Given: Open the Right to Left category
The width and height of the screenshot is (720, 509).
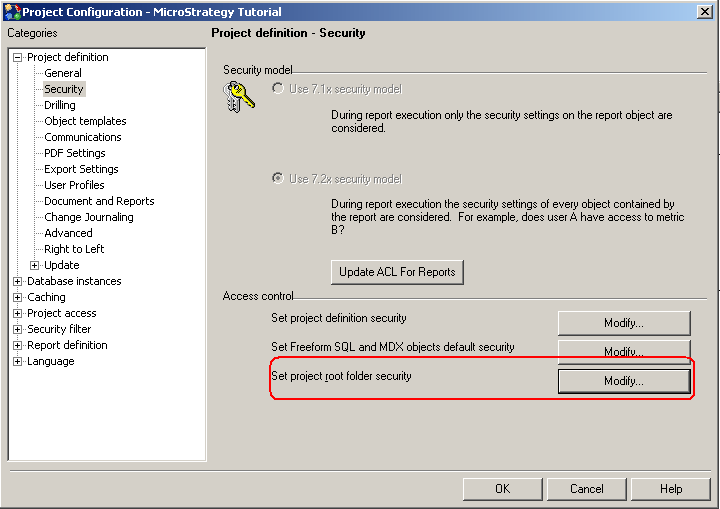Looking at the screenshot, I should (74, 249).
